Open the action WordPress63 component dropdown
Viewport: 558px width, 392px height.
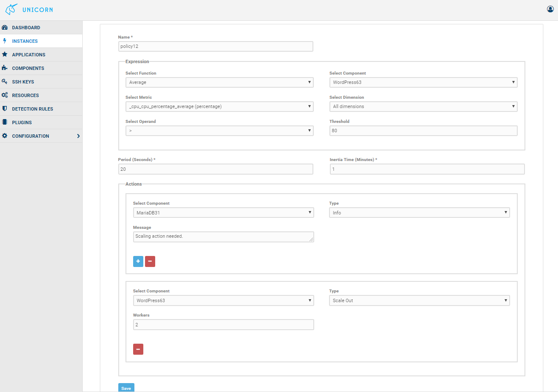(223, 300)
